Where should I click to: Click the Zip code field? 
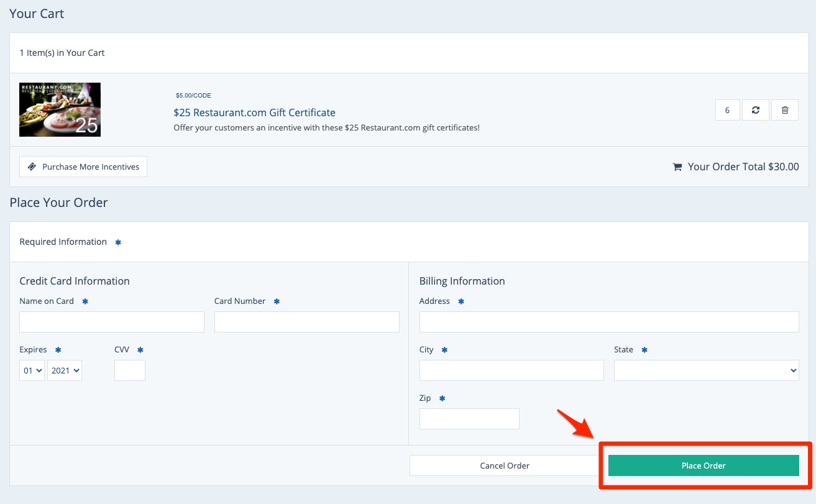469,419
